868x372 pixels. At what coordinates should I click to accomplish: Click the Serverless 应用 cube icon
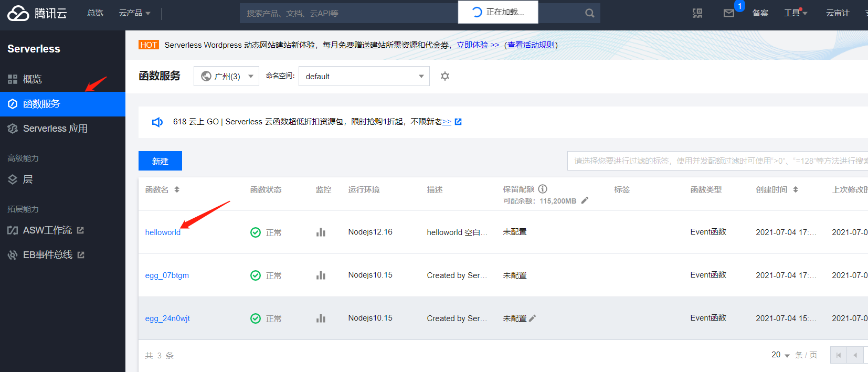pos(13,129)
